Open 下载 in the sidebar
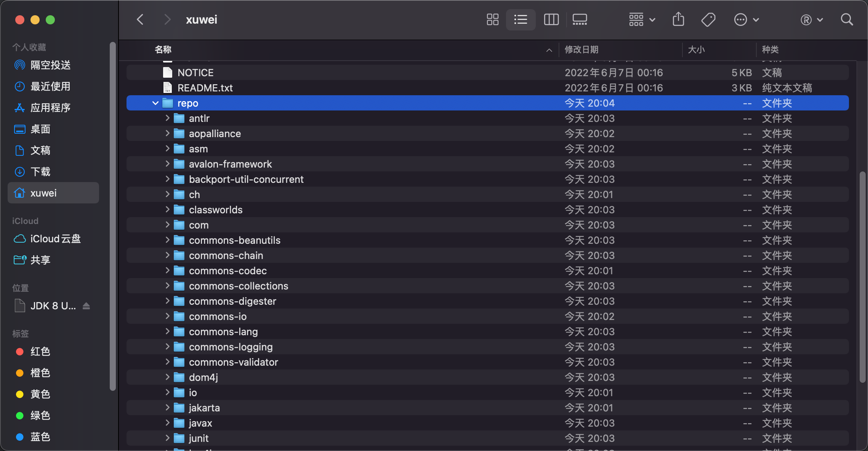Viewport: 868px width, 451px height. coord(40,172)
